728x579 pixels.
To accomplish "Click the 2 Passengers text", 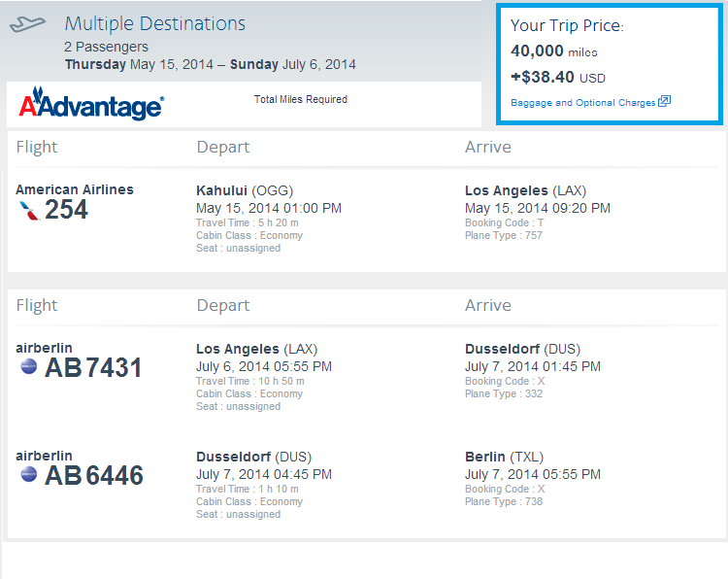I will 107,47.
